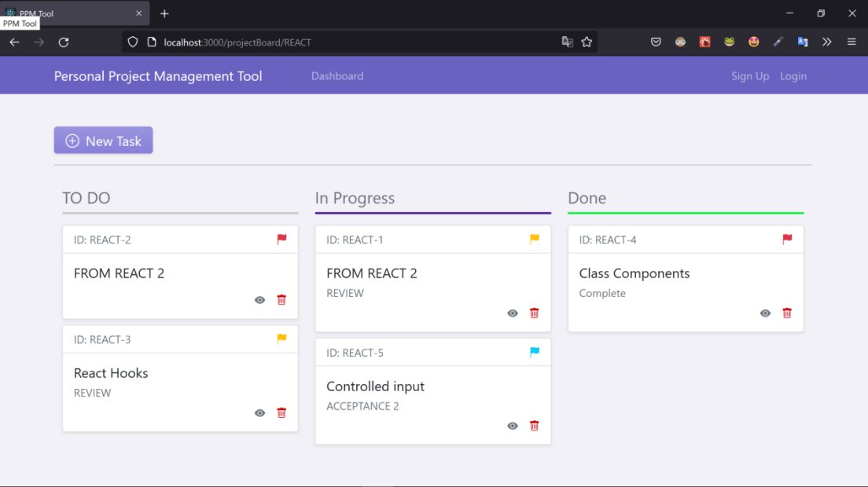Click the ID: REACT-4 label
Screen dimensions: 868x487
coord(608,240)
